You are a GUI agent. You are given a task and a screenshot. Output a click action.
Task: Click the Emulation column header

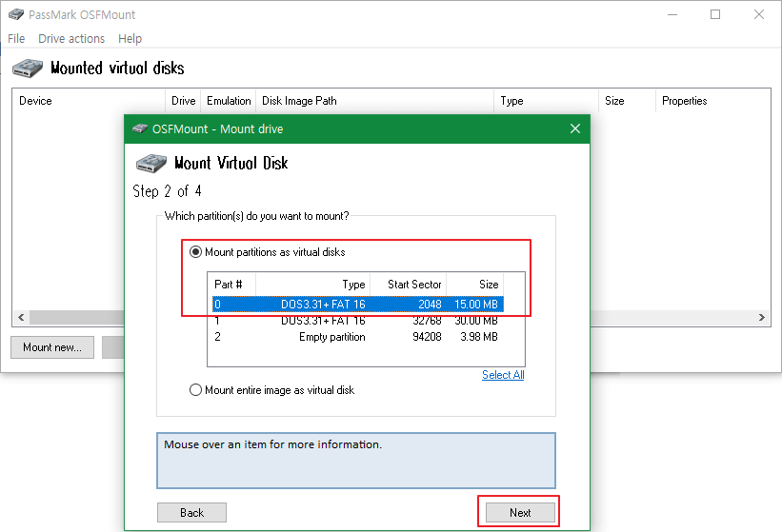point(229,101)
